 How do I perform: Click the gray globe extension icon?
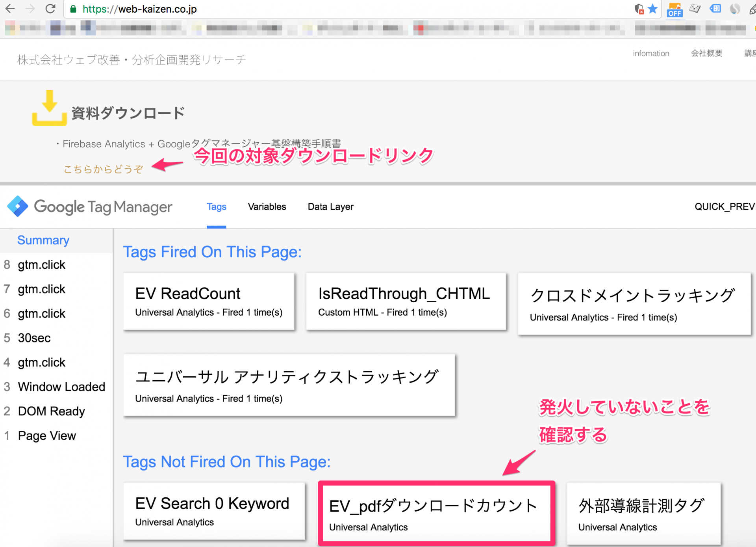(x=735, y=9)
